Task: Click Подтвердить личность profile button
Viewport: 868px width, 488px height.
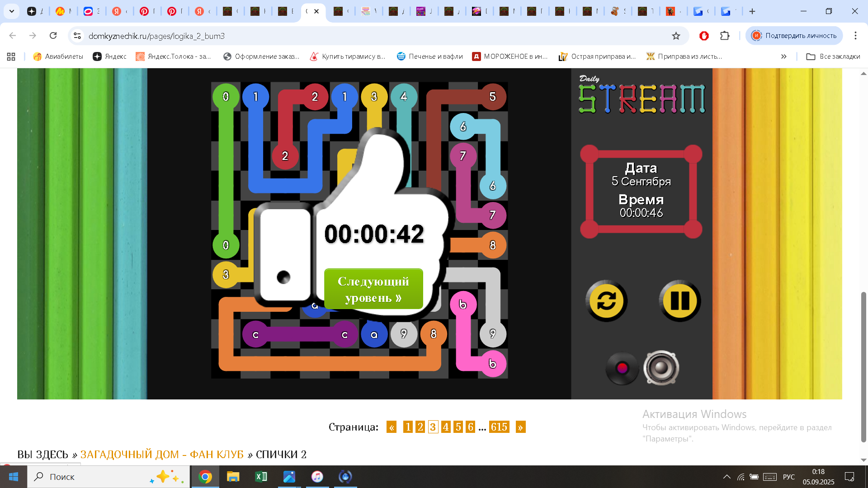Action: (x=794, y=36)
